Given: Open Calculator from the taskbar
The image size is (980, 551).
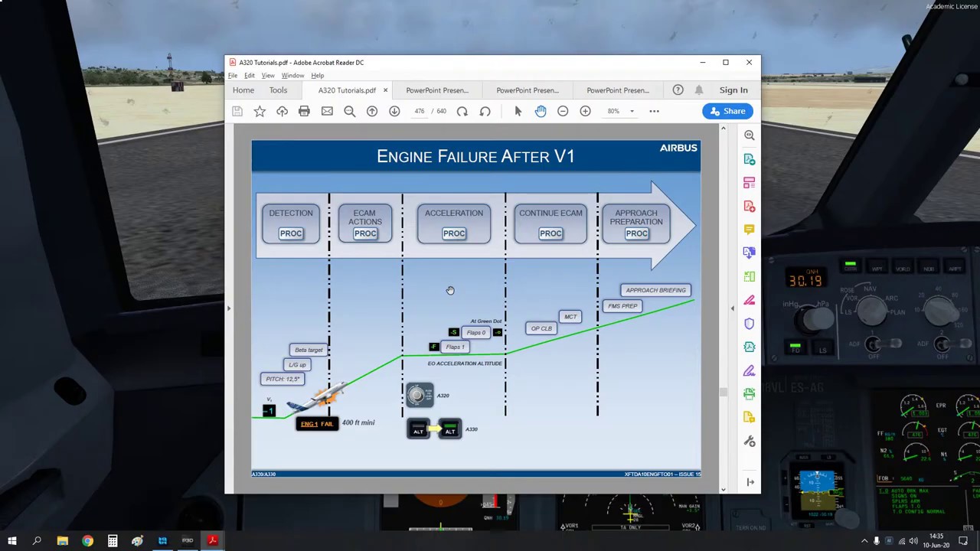Looking at the screenshot, I should tap(113, 541).
